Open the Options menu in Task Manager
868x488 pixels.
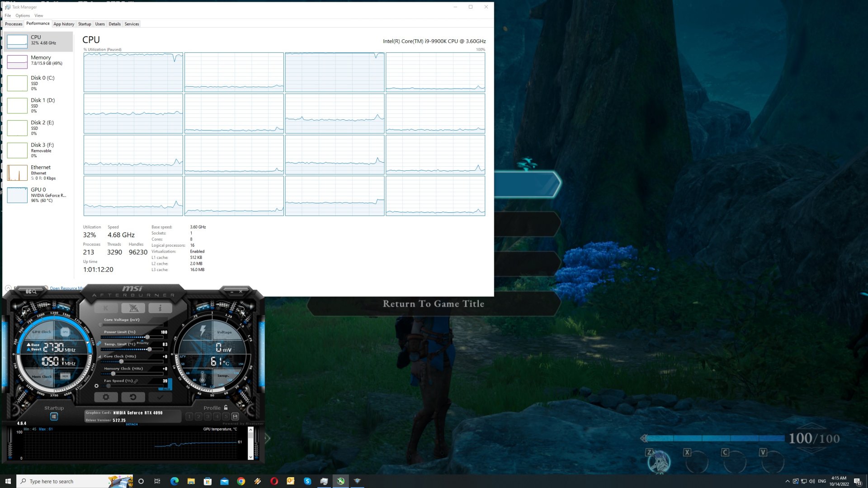(23, 15)
